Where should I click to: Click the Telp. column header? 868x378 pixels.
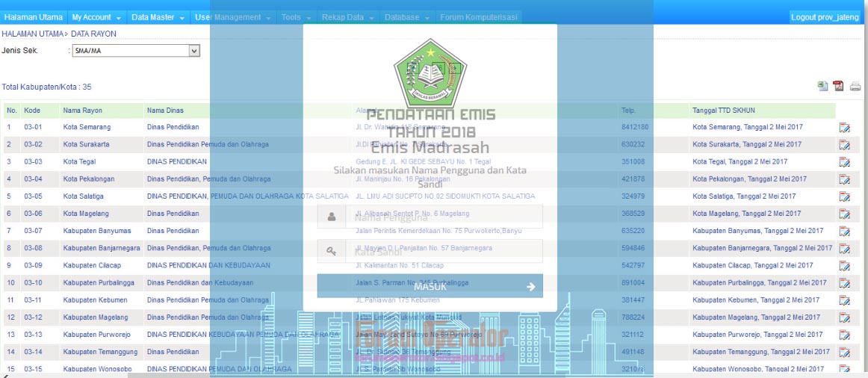pyautogui.click(x=628, y=111)
